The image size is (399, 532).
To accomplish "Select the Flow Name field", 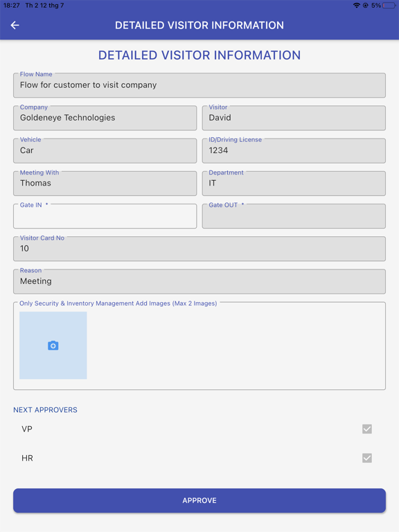I will point(199,85).
